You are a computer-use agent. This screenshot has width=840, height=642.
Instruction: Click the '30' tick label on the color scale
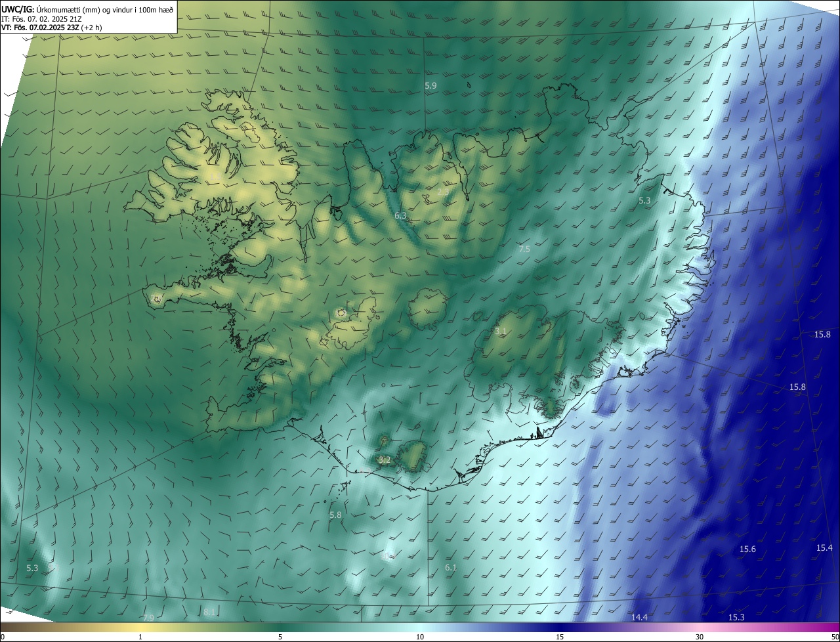coord(700,637)
